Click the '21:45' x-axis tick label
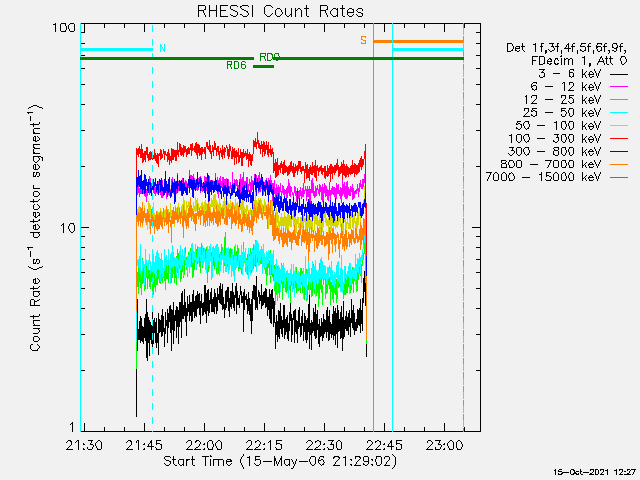The height and width of the screenshot is (480, 640). click(x=144, y=445)
